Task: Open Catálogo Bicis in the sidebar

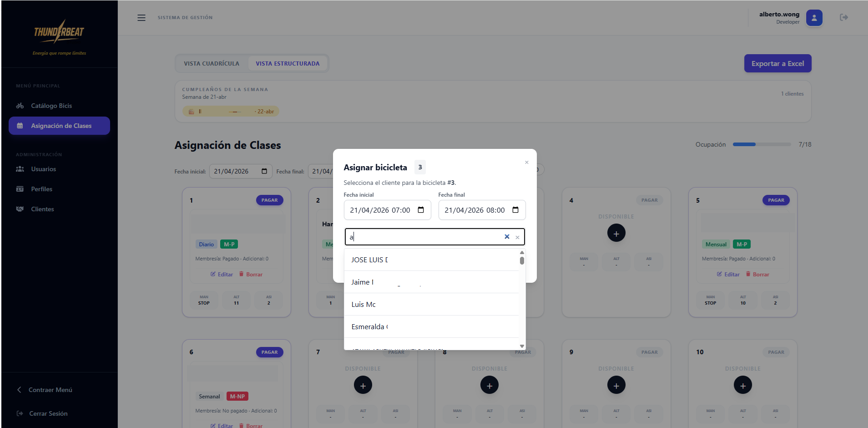Action: click(59, 106)
